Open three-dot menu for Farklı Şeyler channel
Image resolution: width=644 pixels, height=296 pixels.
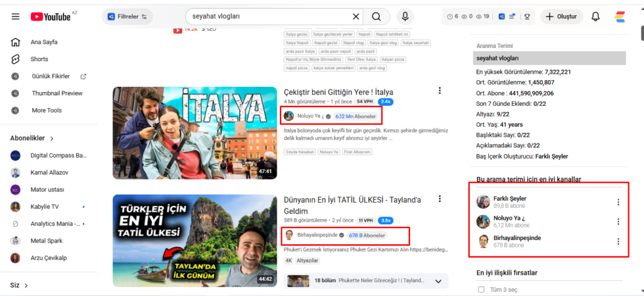pos(618,202)
